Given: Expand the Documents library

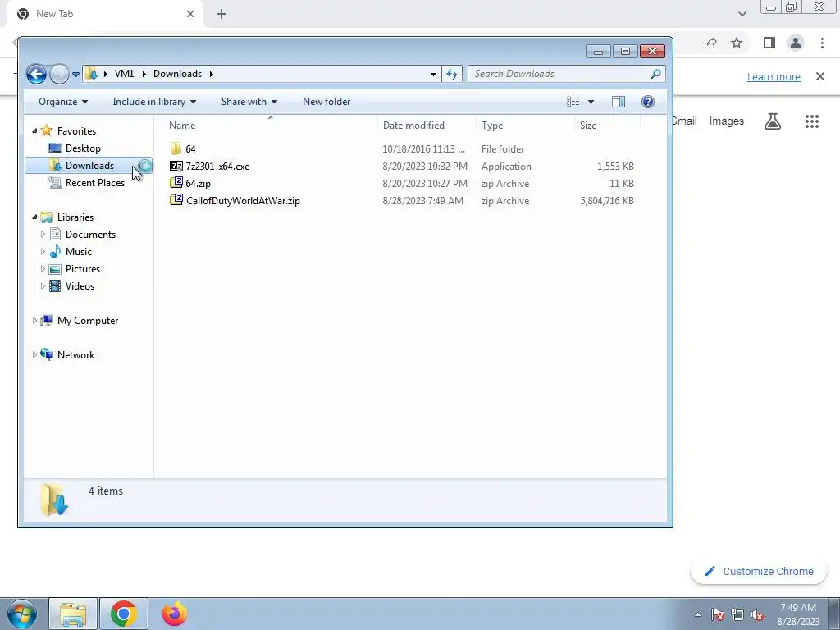Looking at the screenshot, I should 43,234.
